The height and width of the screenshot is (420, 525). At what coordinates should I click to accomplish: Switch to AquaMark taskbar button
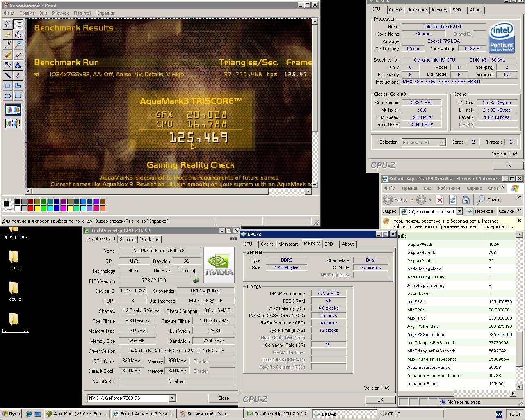pyautogui.click(x=77, y=414)
